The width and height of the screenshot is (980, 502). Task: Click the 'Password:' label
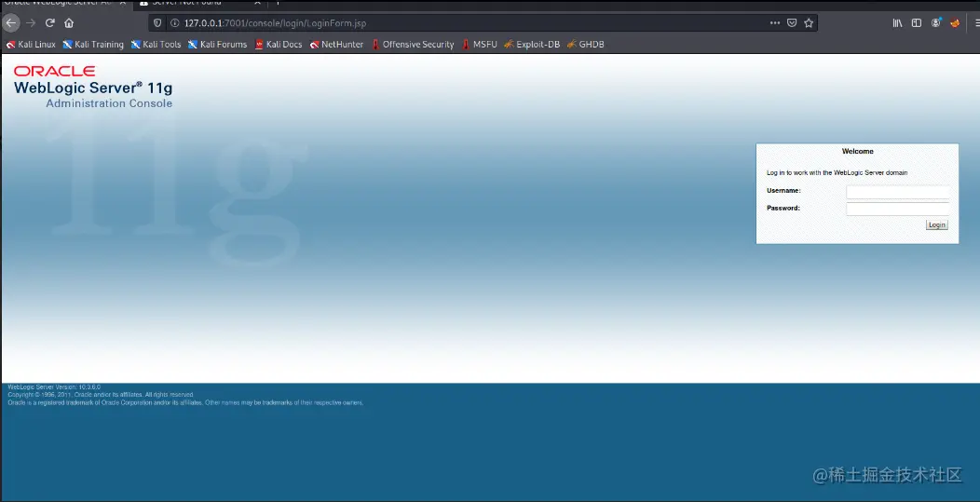pos(783,209)
